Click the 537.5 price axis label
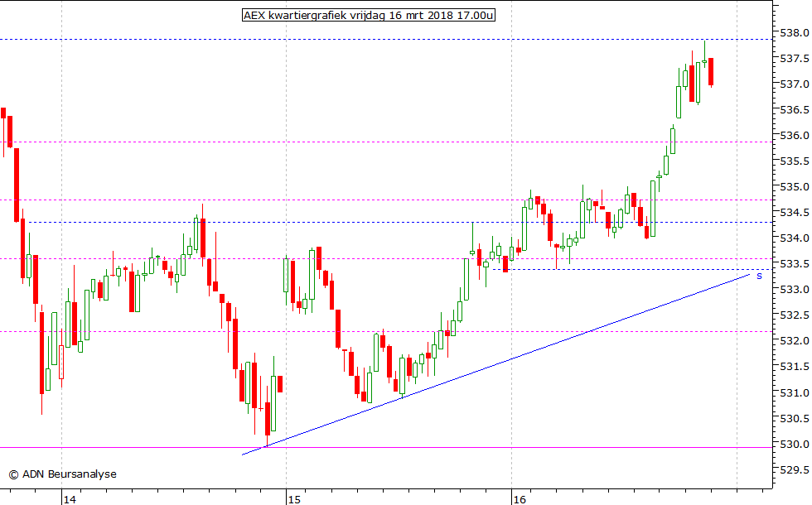812x505 pixels. pos(795,59)
